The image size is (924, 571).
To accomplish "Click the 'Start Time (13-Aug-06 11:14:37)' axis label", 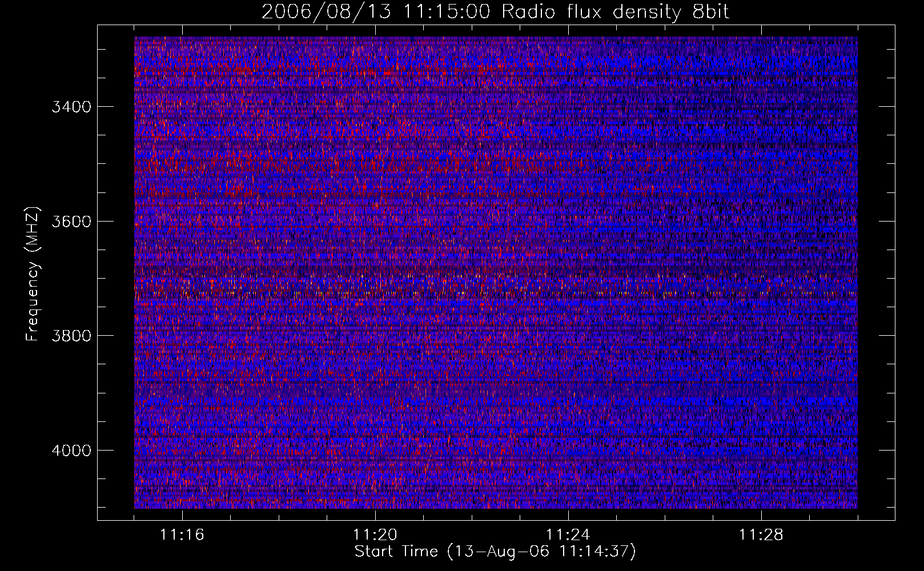I will click(495, 552).
